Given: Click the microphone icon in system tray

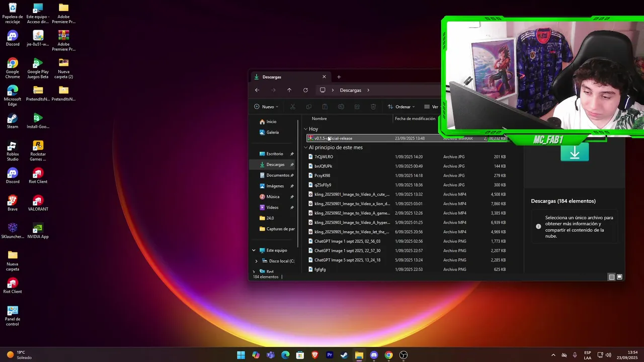Looking at the screenshot, I should pyautogui.click(x=575, y=355).
